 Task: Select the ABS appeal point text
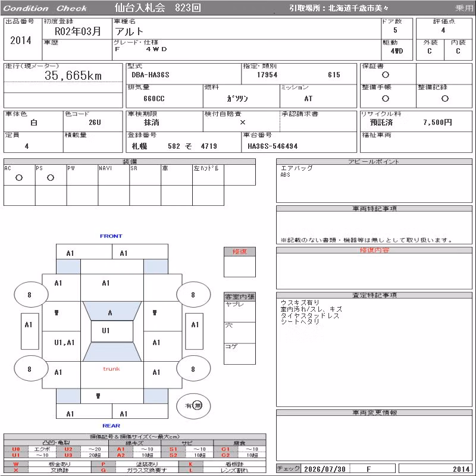[285, 175]
